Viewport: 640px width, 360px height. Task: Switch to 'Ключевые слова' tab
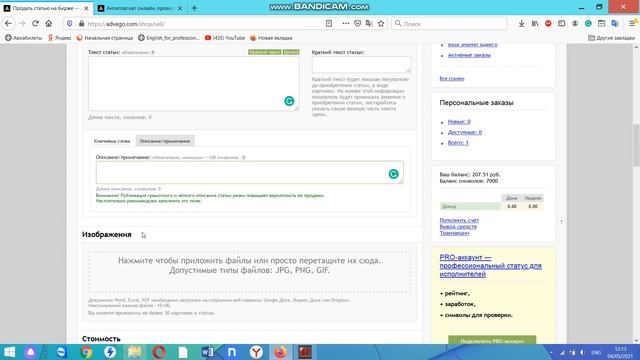[112, 141]
